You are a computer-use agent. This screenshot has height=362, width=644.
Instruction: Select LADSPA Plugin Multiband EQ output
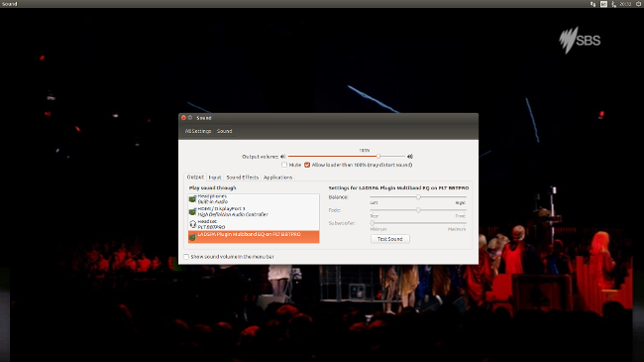254,237
